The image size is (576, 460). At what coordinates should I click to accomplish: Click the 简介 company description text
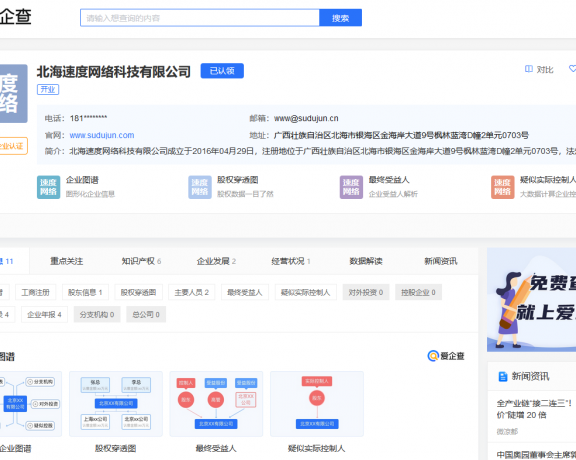[x=323, y=151]
